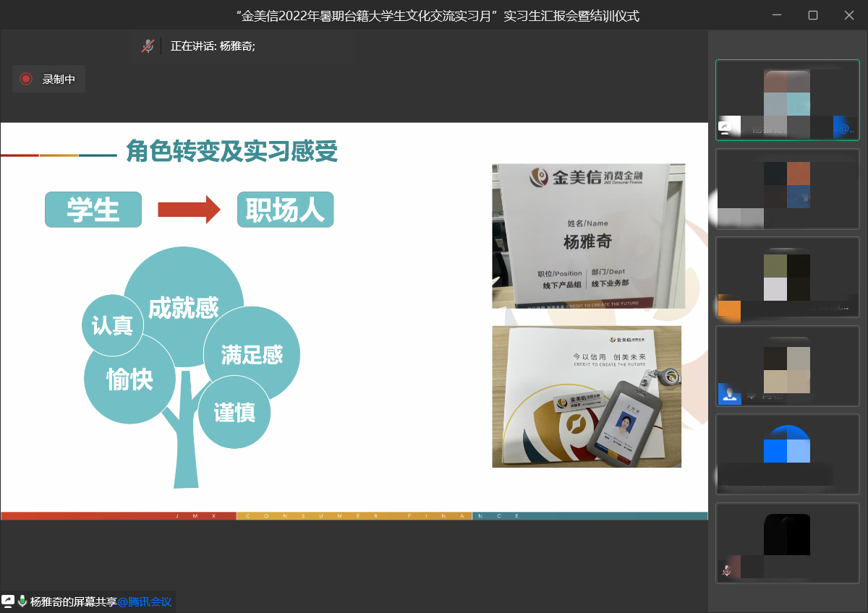Click the red record dot icon

pos(26,79)
